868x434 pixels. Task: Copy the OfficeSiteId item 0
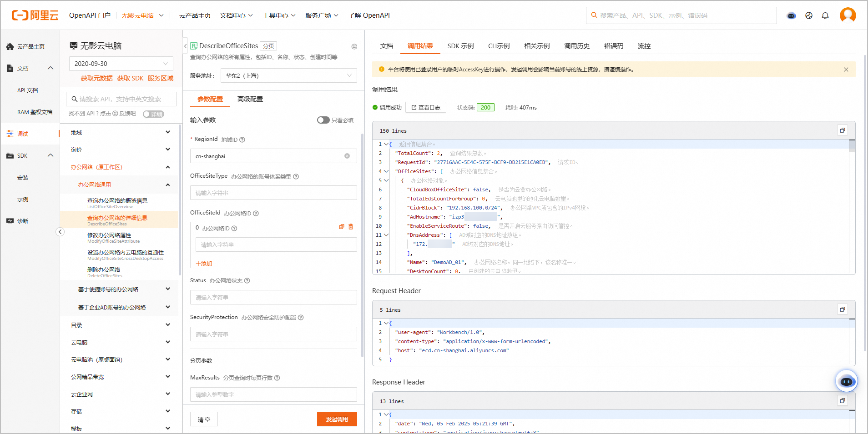tap(342, 227)
